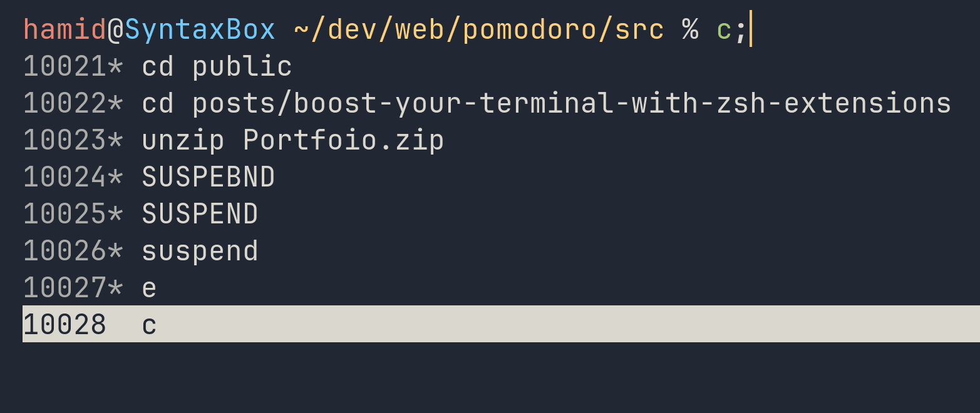Click the hostname "SyntaxBox" in the prompt

(200, 29)
